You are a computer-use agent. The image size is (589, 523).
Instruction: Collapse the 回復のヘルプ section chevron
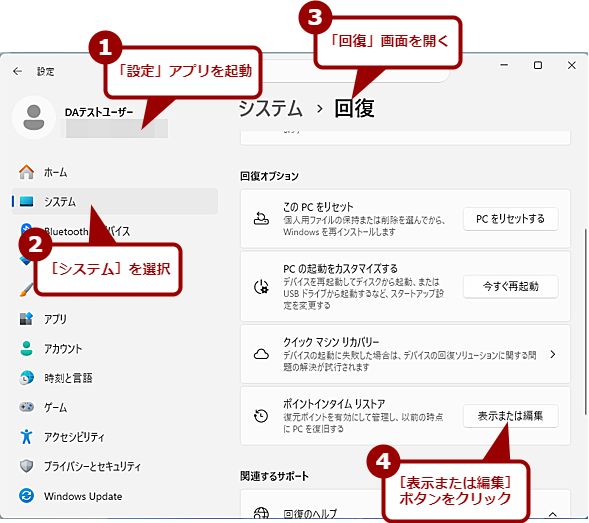(x=553, y=514)
